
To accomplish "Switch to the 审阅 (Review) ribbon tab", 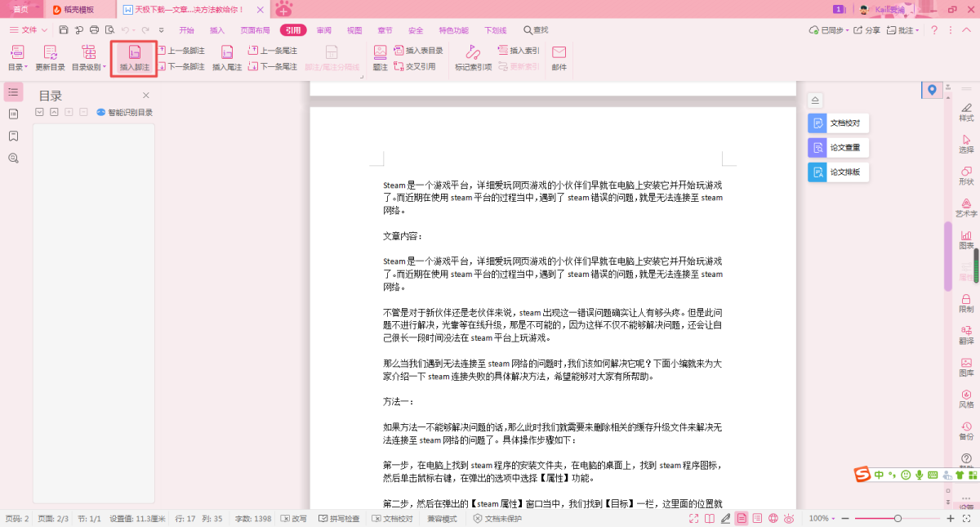I will (323, 30).
